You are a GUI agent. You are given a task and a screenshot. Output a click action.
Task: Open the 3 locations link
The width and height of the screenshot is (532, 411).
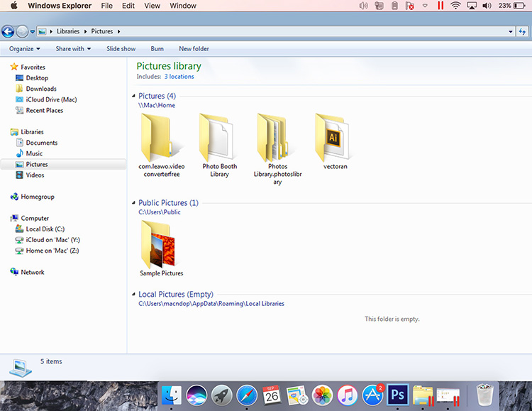(179, 77)
